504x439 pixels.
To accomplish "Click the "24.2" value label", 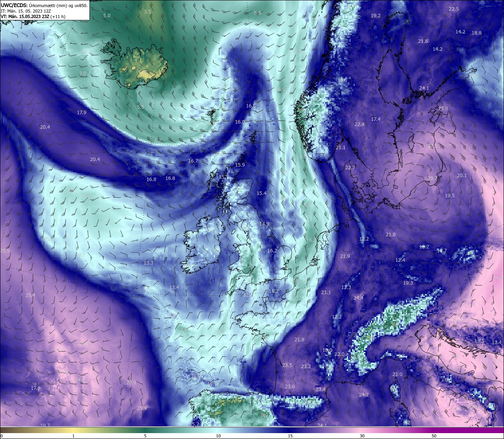I will [363, 395].
